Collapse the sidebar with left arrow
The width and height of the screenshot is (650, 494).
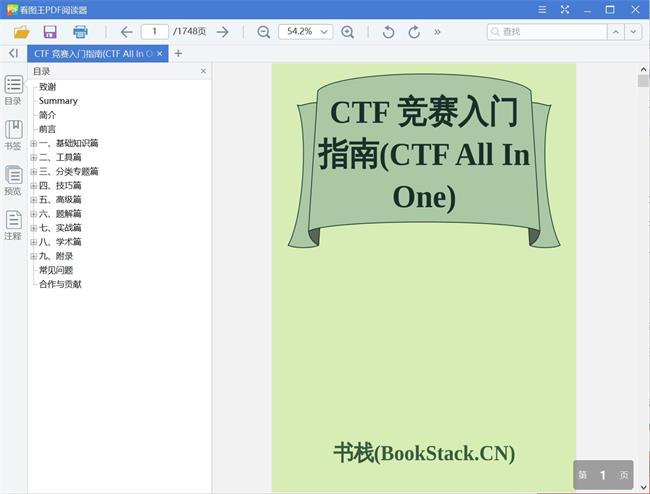13,53
